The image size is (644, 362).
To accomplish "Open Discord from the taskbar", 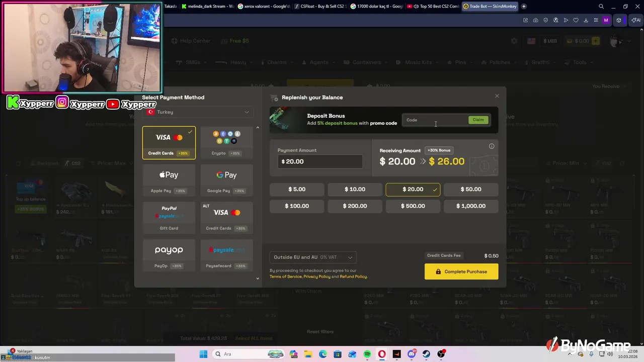I will (412, 354).
